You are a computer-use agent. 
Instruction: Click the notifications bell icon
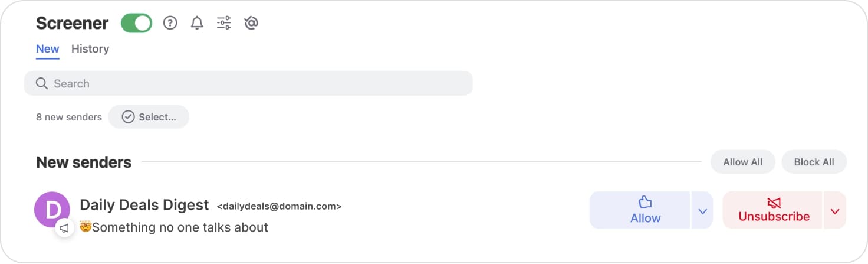click(197, 24)
